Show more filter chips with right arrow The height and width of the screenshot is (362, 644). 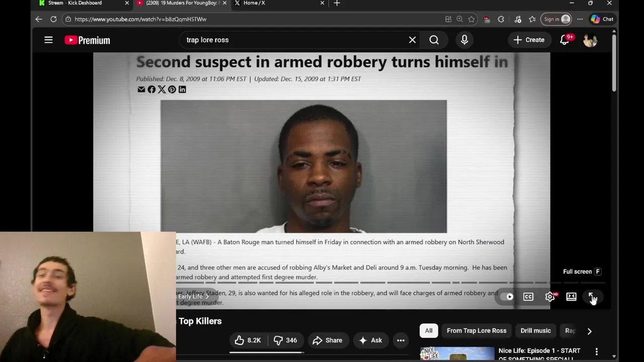(589, 331)
